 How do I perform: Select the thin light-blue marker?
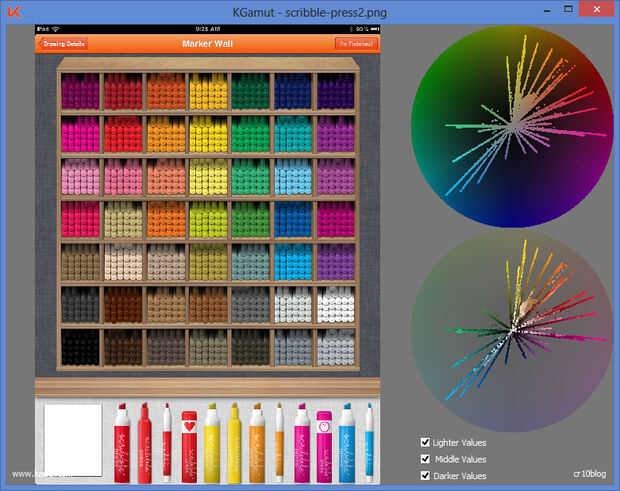[369, 443]
